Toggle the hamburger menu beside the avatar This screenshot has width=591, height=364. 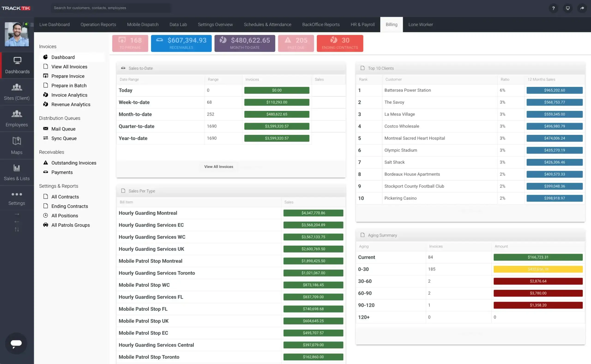click(32, 25)
